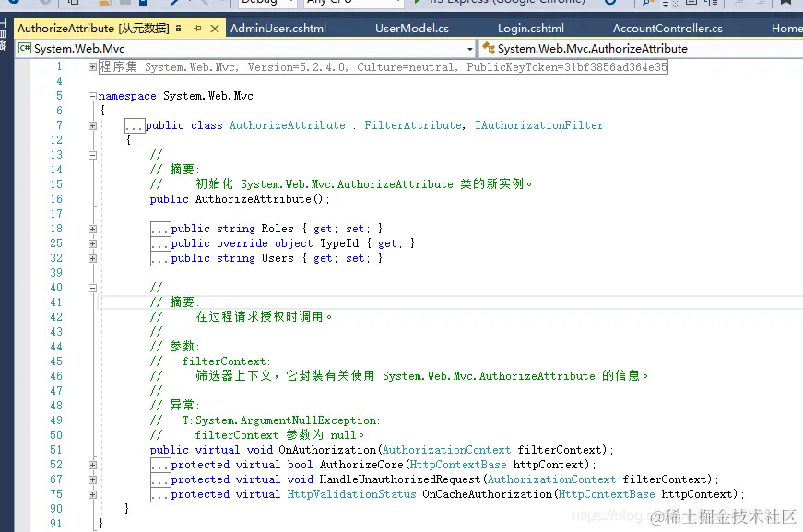The width and height of the screenshot is (803, 532).
Task: Click the ellipsis box before string Users
Action: click(160, 258)
